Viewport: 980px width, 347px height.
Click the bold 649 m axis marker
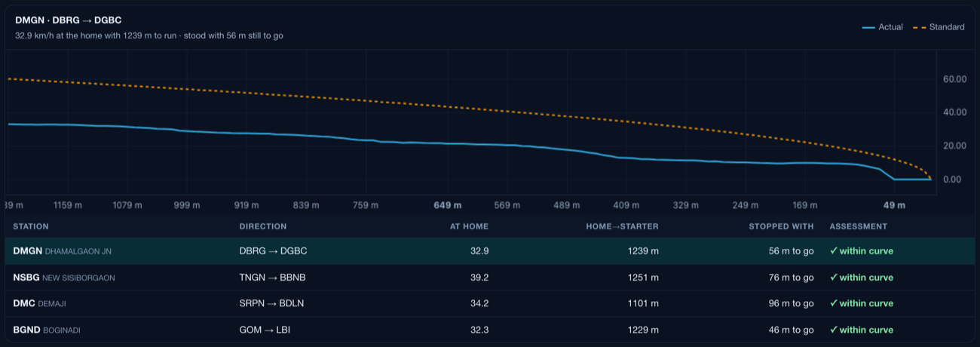pyautogui.click(x=448, y=205)
